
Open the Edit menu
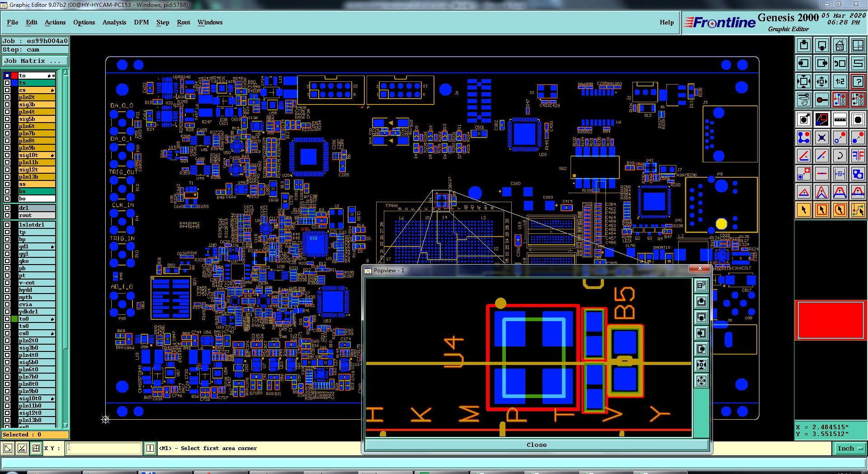tap(32, 22)
